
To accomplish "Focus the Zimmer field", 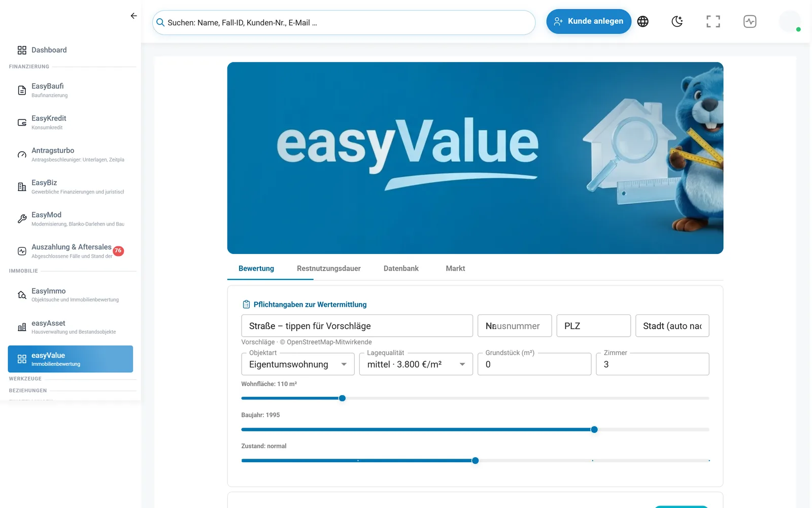I will (653, 364).
